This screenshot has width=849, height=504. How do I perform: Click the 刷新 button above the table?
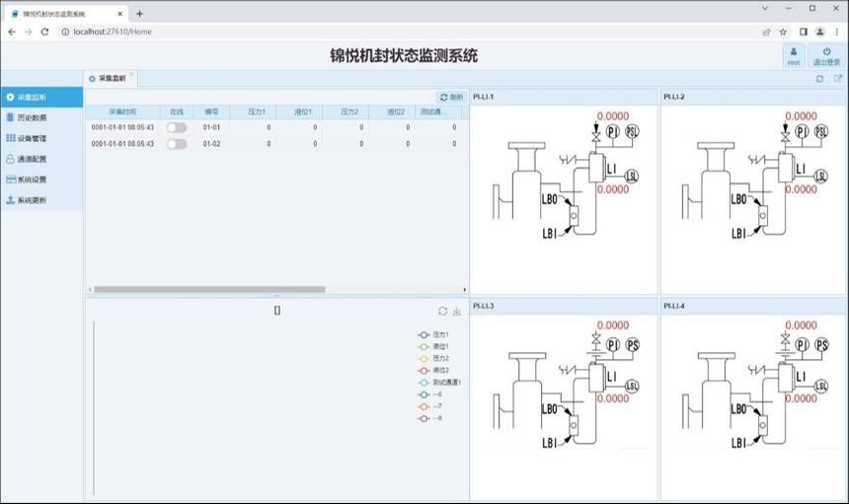(x=450, y=97)
